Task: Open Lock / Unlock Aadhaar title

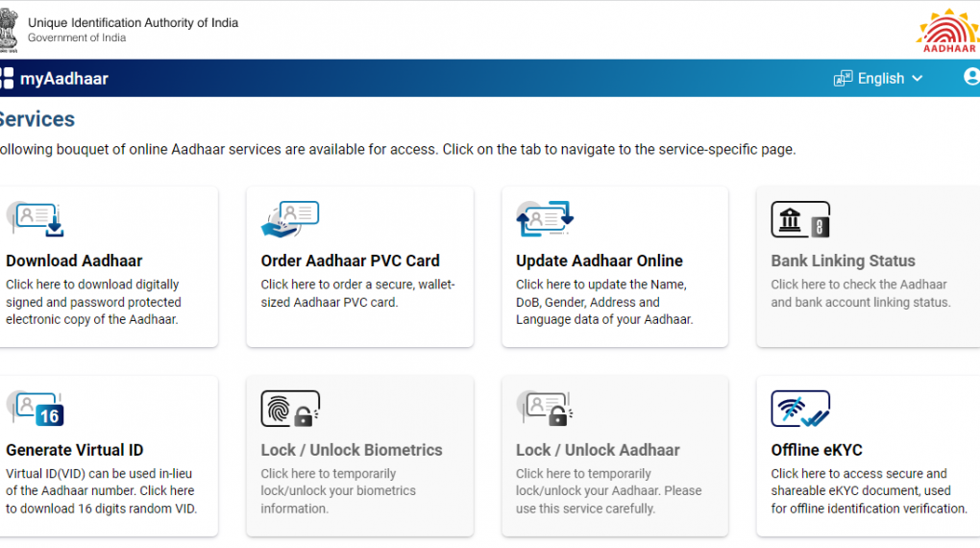Action: (x=598, y=450)
